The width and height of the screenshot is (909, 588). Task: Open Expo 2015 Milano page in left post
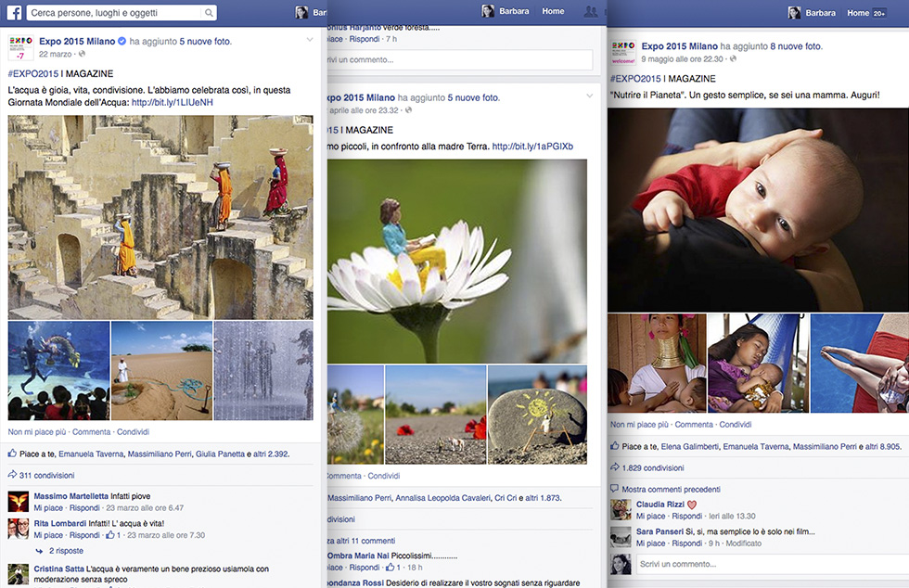click(x=77, y=41)
